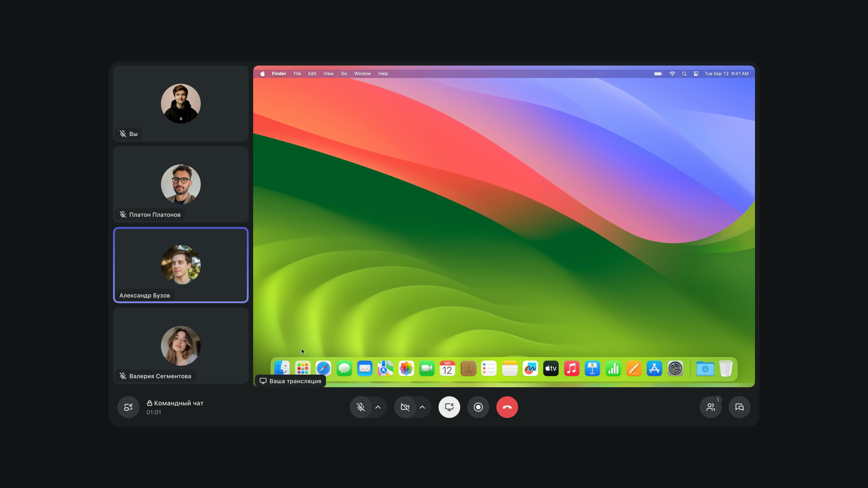Open the Window menu in menu bar
The height and width of the screenshot is (488, 868).
point(362,74)
